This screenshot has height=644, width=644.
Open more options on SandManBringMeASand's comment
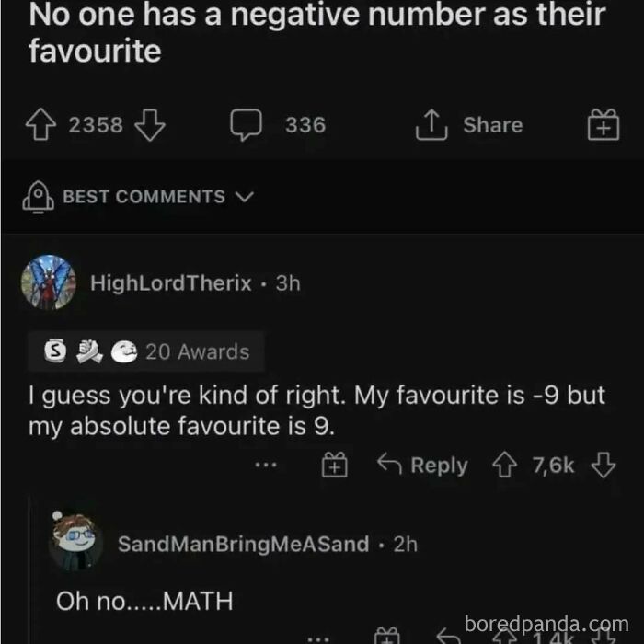coord(316,635)
